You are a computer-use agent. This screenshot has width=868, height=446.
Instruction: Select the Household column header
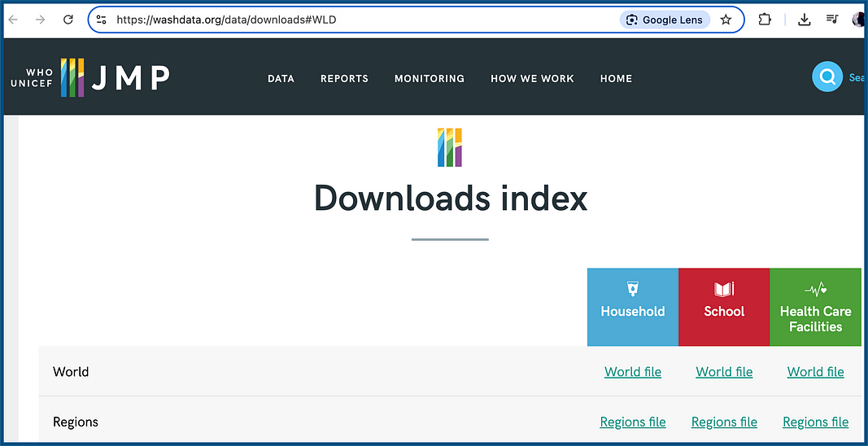tap(633, 307)
